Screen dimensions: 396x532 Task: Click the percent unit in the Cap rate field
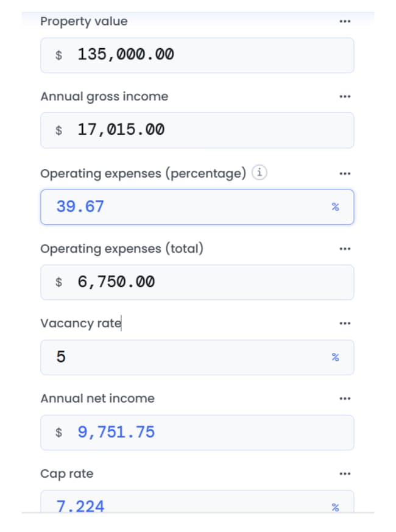coord(335,506)
